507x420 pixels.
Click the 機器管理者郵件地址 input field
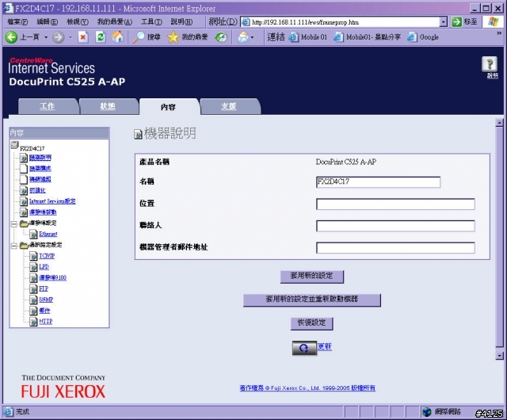[x=395, y=248]
